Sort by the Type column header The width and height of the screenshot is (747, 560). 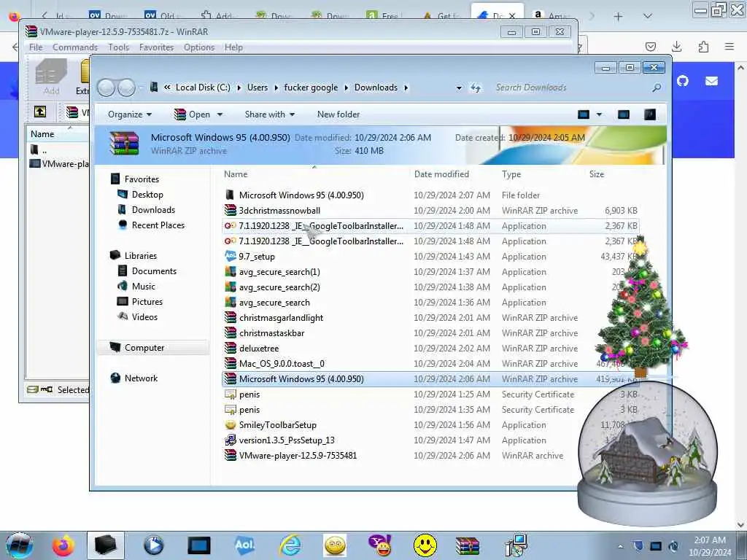(x=511, y=174)
